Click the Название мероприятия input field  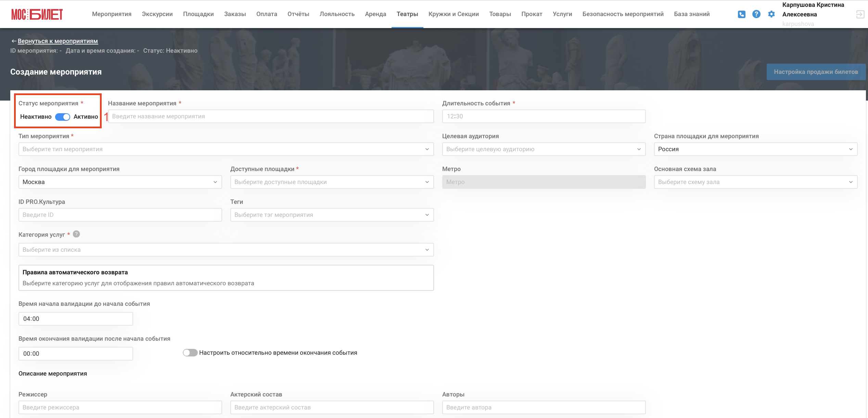(x=271, y=116)
